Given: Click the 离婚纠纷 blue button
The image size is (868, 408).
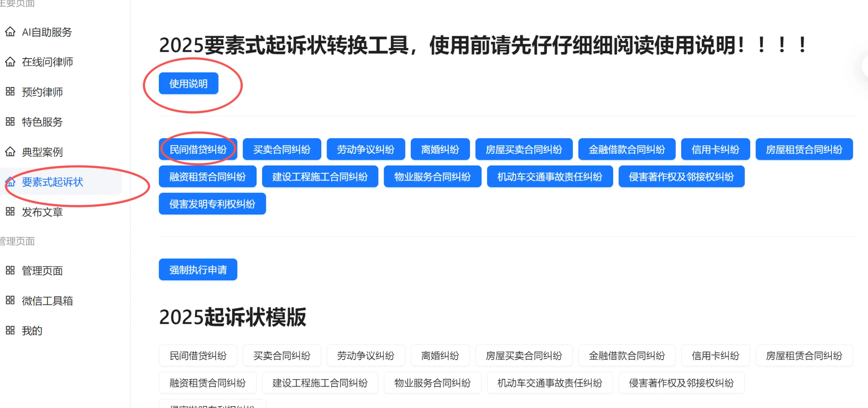Looking at the screenshot, I should (x=440, y=149).
